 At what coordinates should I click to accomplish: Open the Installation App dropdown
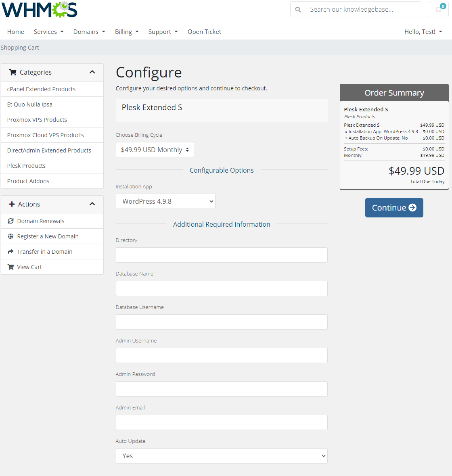pos(165,201)
